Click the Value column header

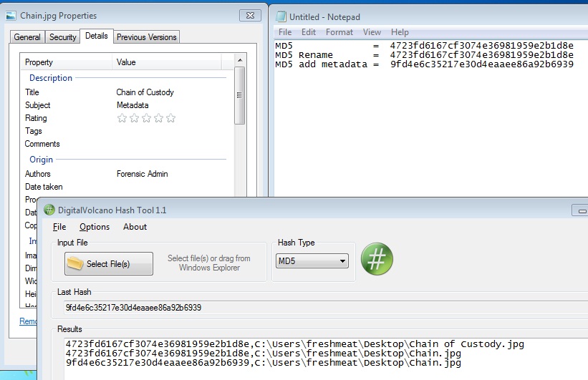pyautogui.click(x=167, y=62)
